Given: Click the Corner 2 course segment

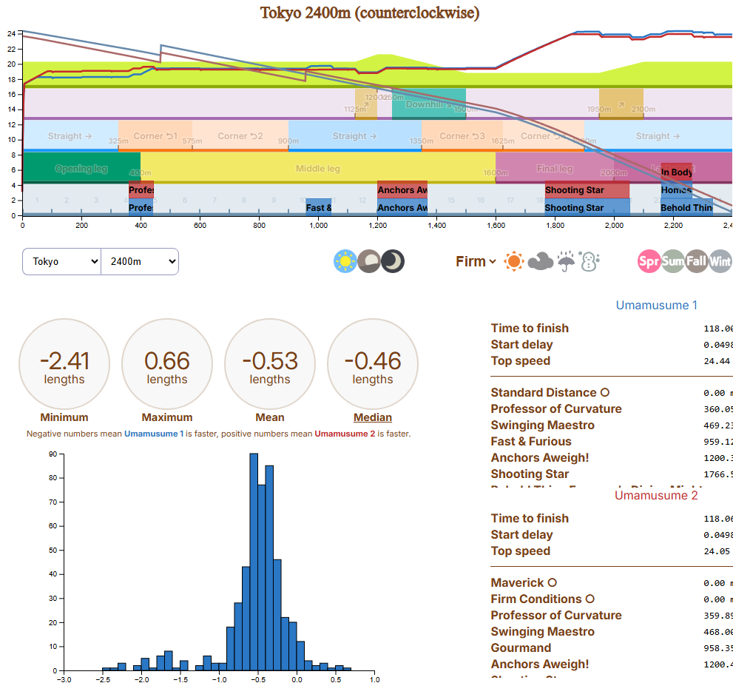Looking at the screenshot, I should pyautogui.click(x=240, y=136).
